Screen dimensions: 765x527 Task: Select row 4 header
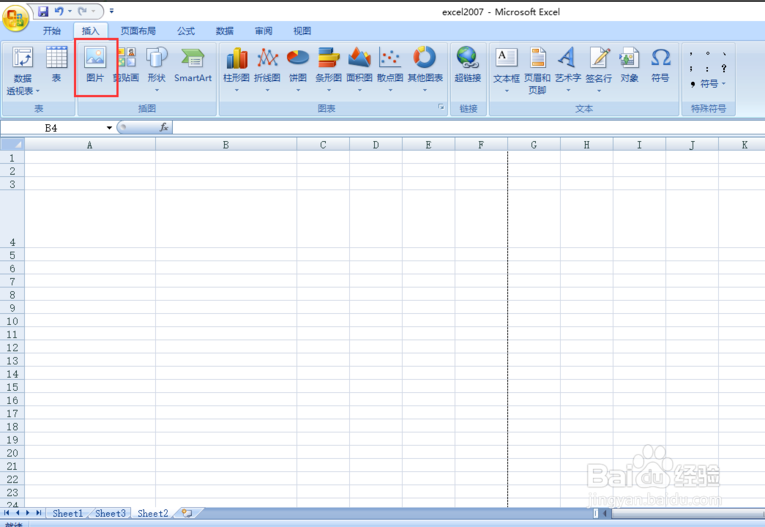[12, 219]
